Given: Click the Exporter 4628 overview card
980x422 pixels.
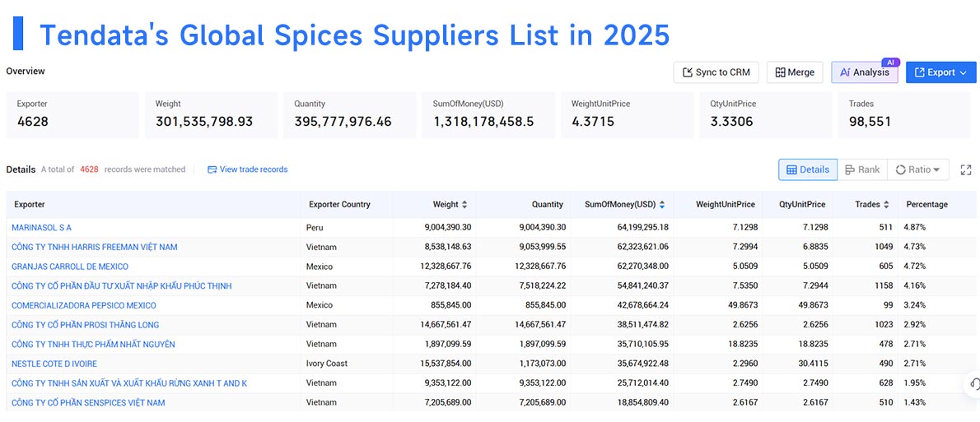Looking at the screenshot, I should tap(72, 115).
